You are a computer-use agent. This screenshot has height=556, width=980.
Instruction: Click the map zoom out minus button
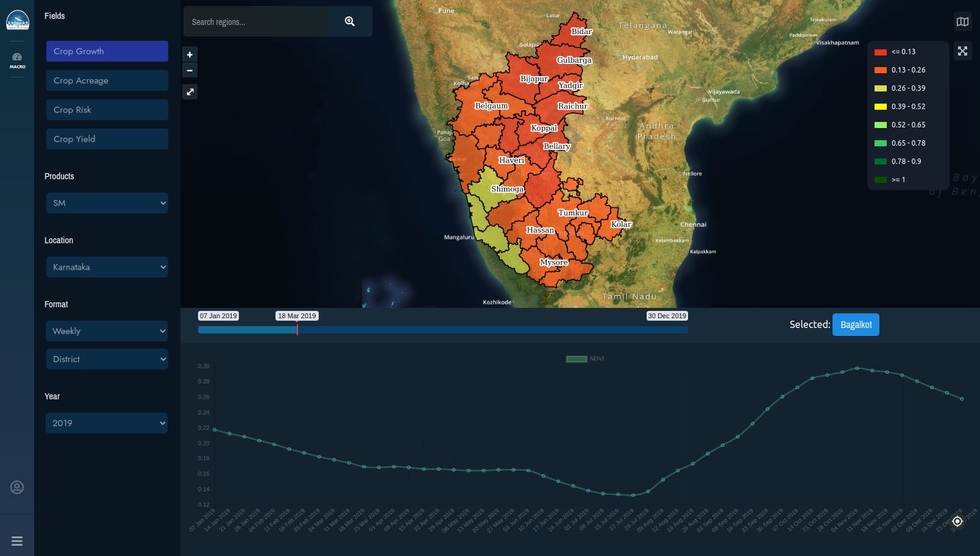click(190, 71)
